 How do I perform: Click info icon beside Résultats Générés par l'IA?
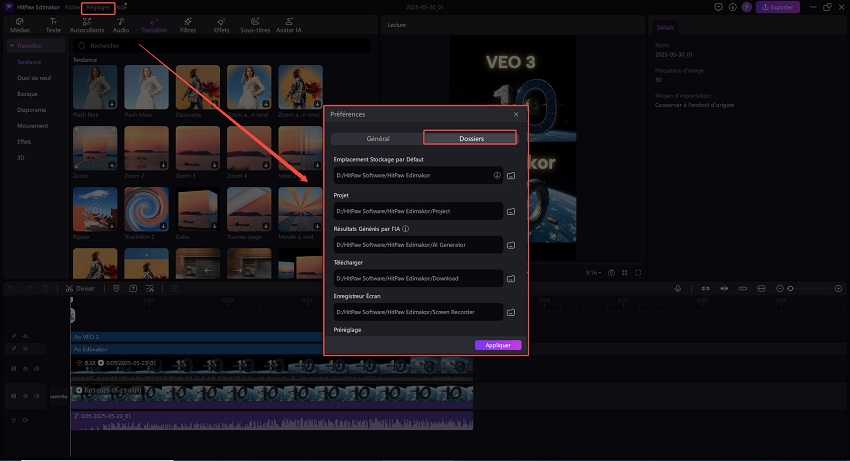coord(405,229)
